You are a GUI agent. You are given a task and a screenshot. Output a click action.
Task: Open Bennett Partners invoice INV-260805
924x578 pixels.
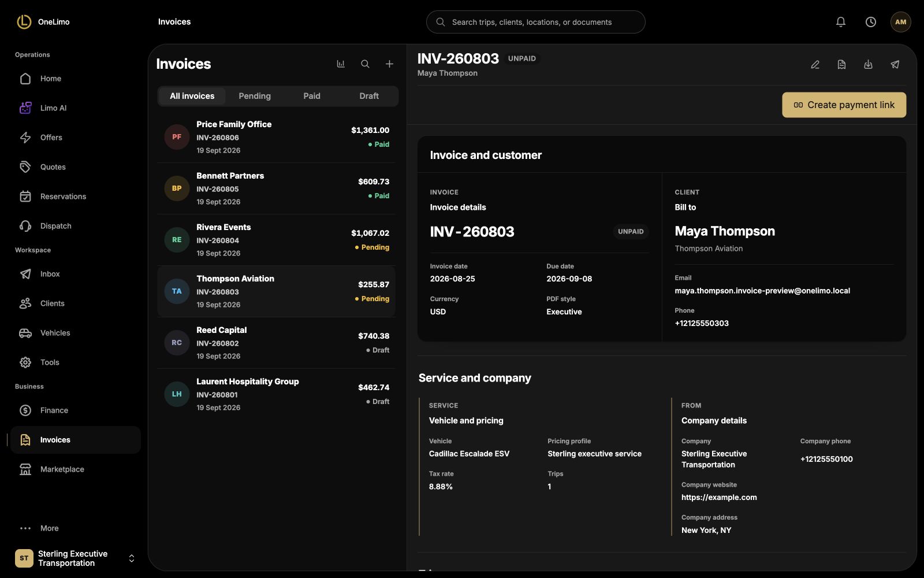click(276, 188)
